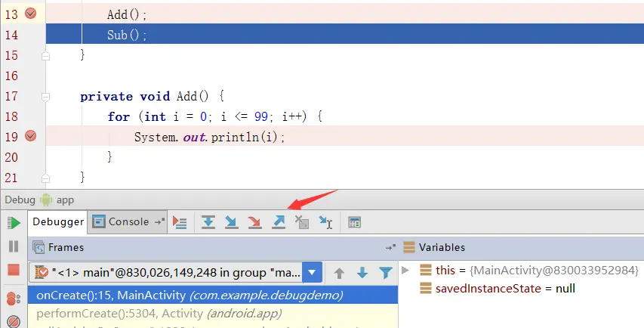The width and height of the screenshot is (644, 328).
Task: Click the Run to Cursor icon
Action: 325,222
